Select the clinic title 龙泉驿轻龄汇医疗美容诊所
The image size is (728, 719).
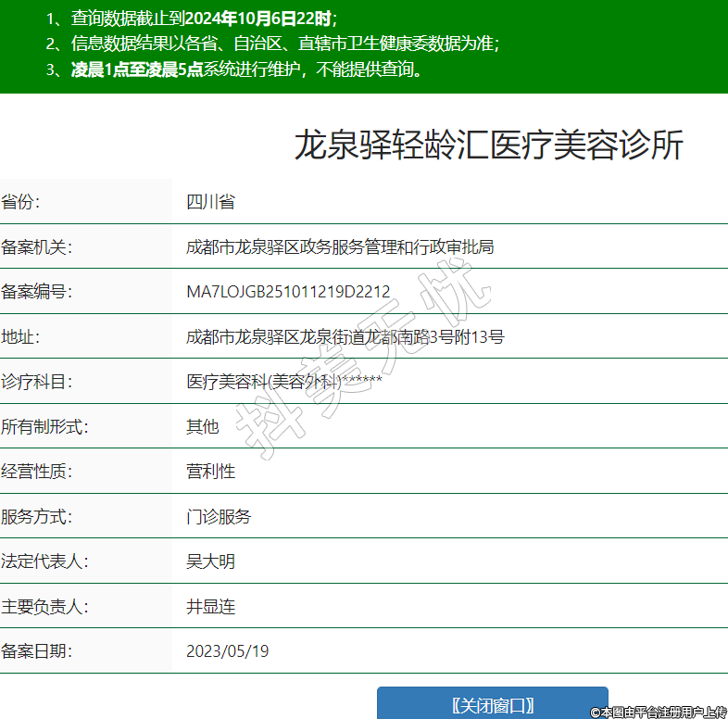(x=488, y=145)
